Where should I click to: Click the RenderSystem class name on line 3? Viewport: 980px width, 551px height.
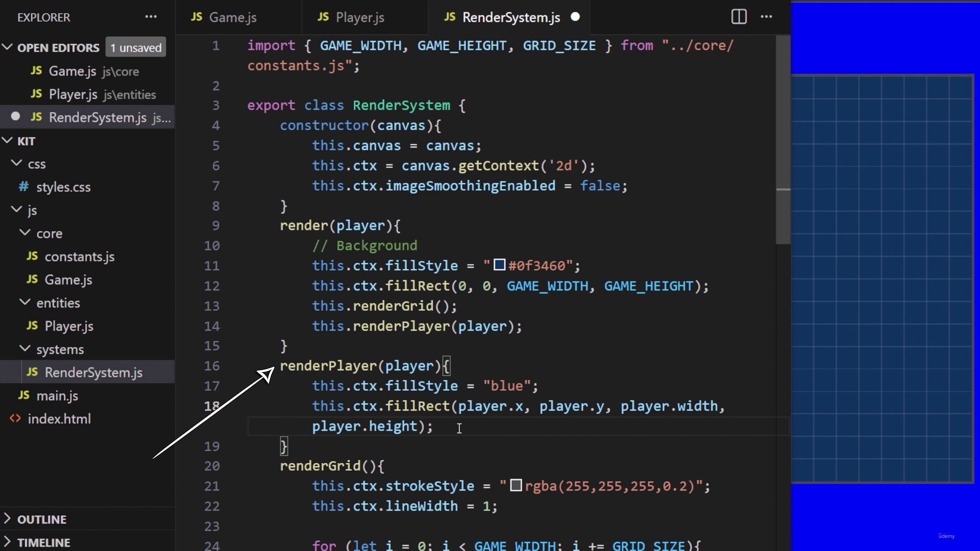click(x=401, y=105)
